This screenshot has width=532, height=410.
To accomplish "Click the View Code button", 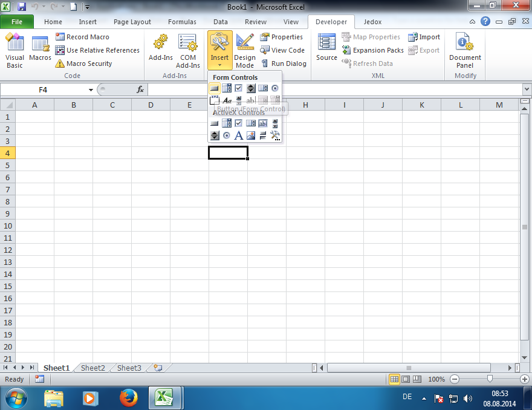I will (x=282, y=50).
